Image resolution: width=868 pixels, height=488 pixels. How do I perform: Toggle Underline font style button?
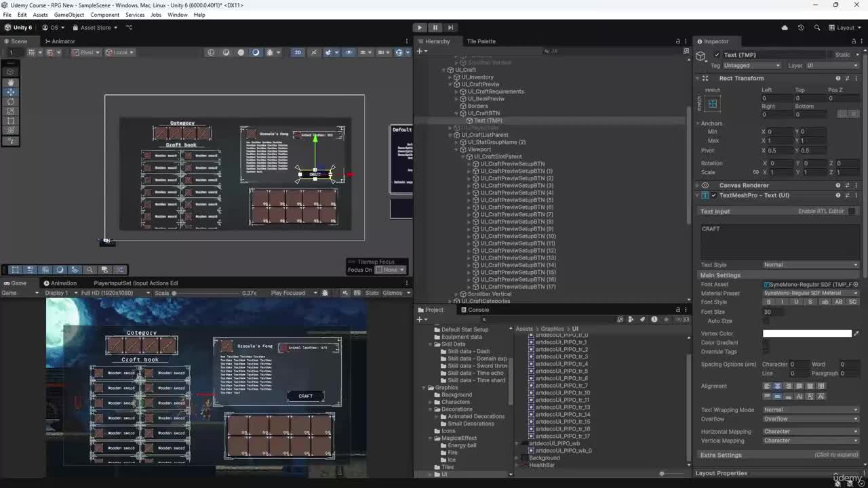[796, 302]
